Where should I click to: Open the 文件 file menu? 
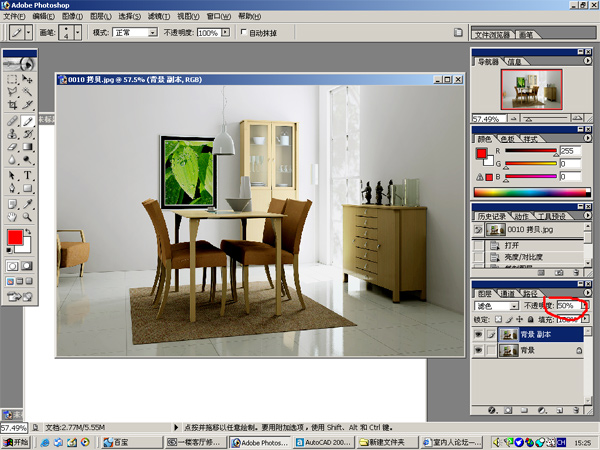point(14,16)
